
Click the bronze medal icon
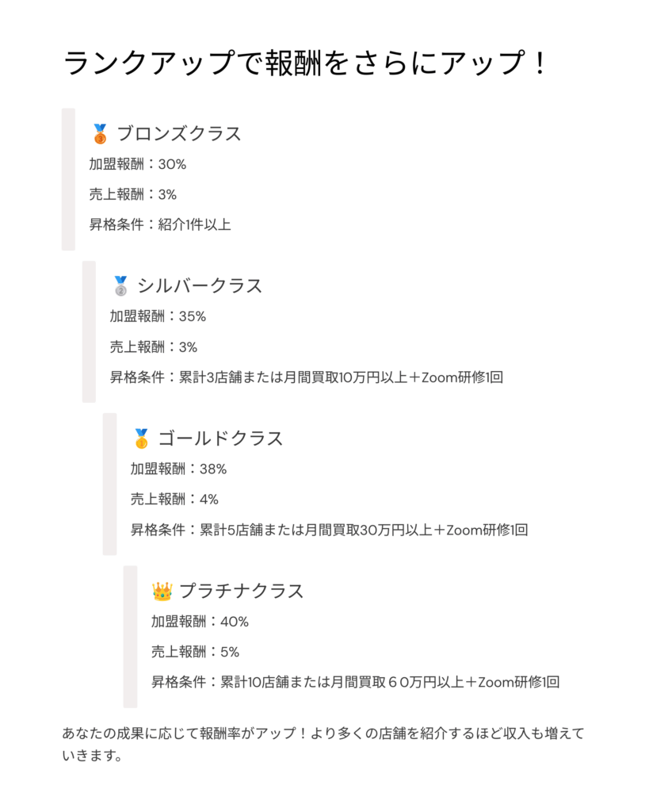pyautogui.click(x=100, y=133)
